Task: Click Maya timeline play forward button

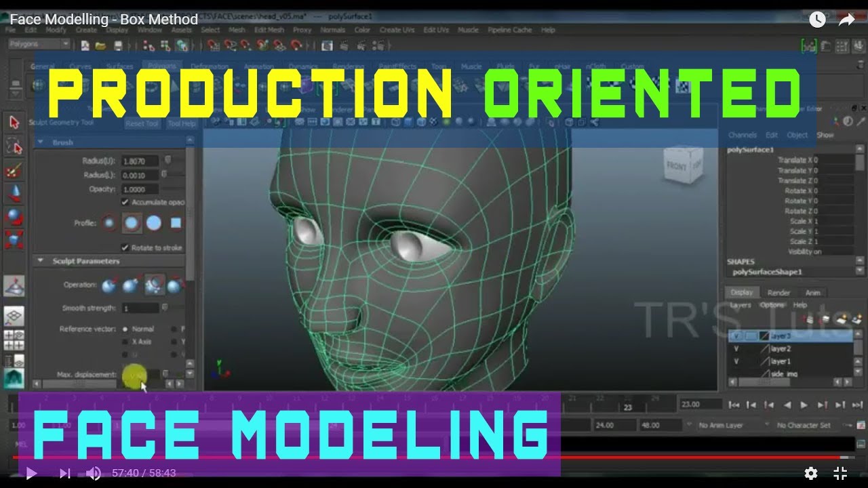Action: 804,405
